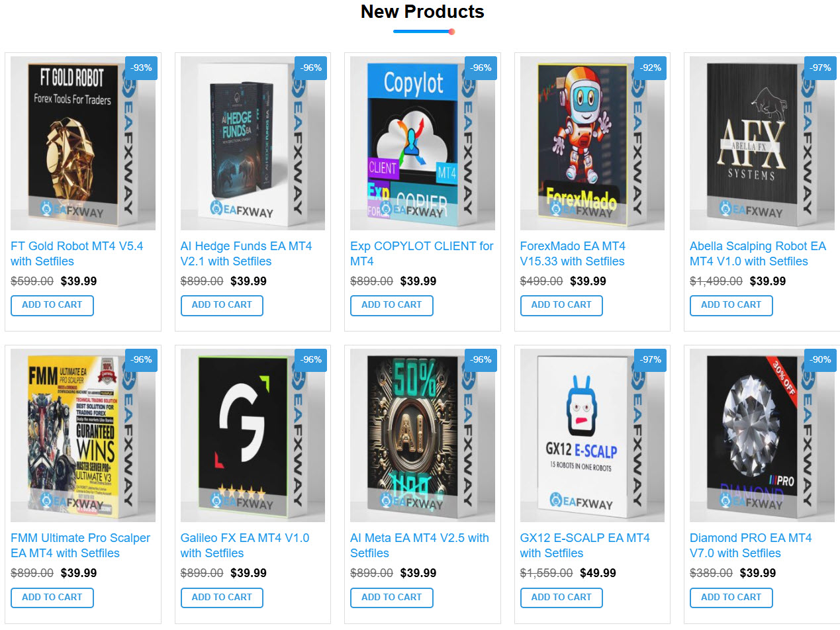Add FT Gold Robot MT4 to cart
The width and height of the screenshot is (840, 630).
point(52,305)
